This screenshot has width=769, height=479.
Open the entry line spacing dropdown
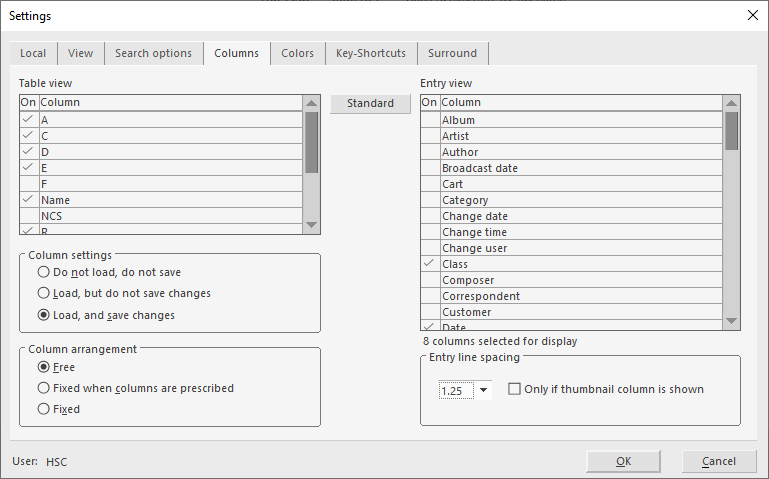[x=484, y=391]
